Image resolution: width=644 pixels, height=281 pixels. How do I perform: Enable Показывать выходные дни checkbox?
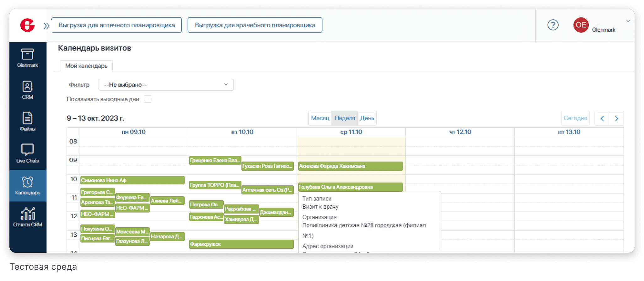click(148, 99)
